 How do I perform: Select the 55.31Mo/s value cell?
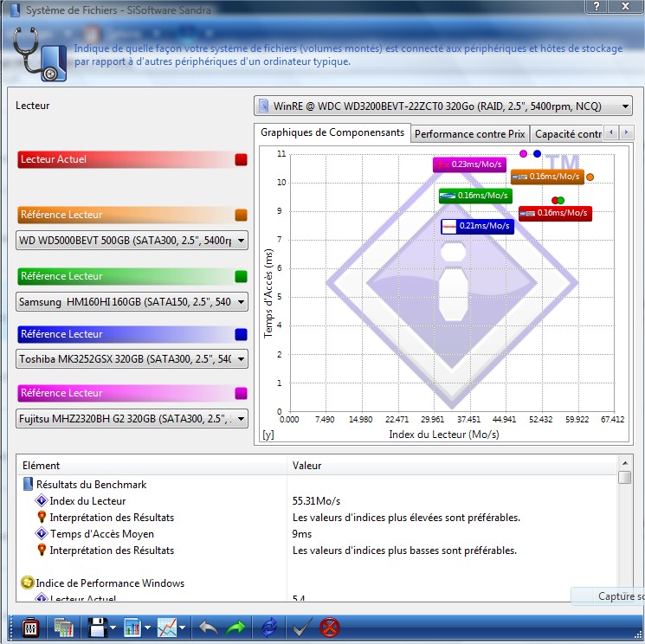[x=316, y=501]
